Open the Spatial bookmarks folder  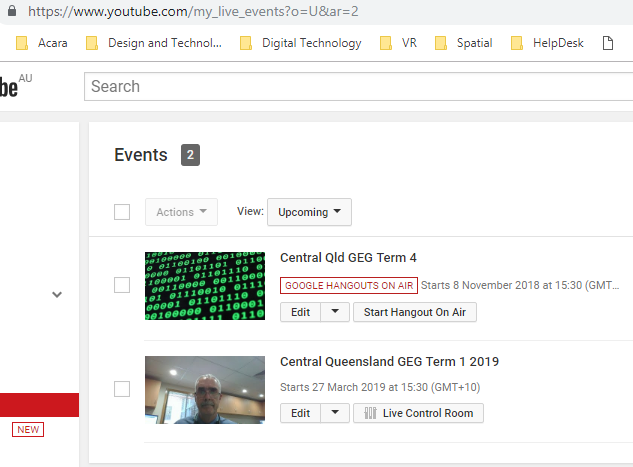pyautogui.click(x=463, y=43)
